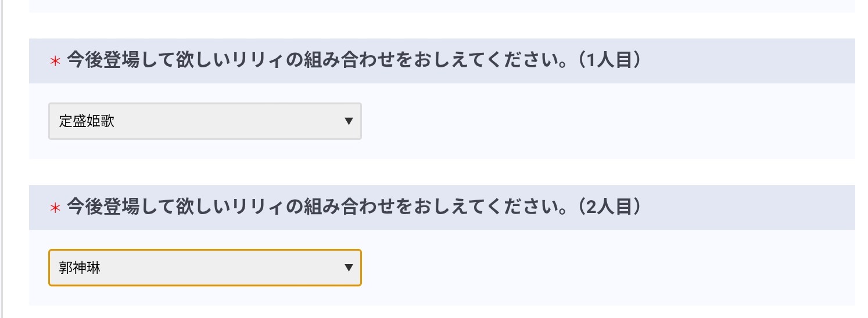Open the 郭神琳 dropdown for the 2人目 question
Image resolution: width=868 pixels, height=318 pixels.
pyautogui.click(x=205, y=268)
